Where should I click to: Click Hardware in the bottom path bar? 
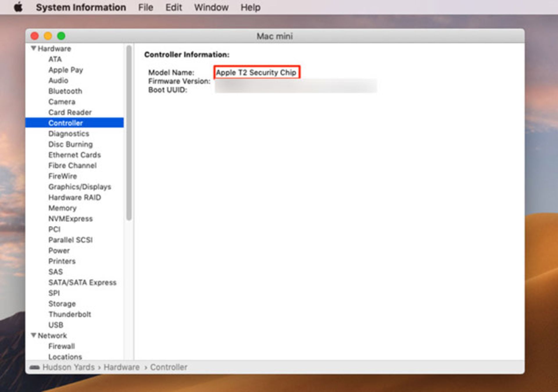tap(121, 367)
